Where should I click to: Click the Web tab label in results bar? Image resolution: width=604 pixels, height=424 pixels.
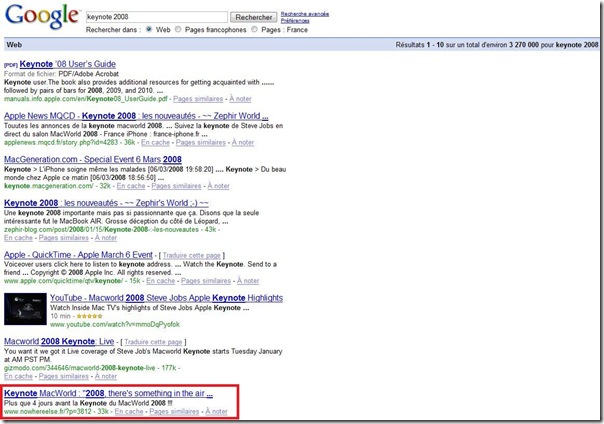14,45
